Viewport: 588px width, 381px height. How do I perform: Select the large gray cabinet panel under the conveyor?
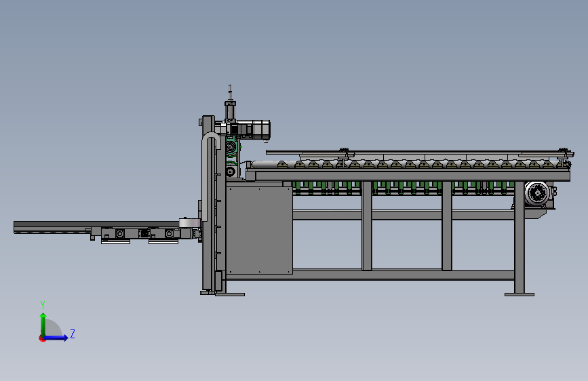(259, 230)
